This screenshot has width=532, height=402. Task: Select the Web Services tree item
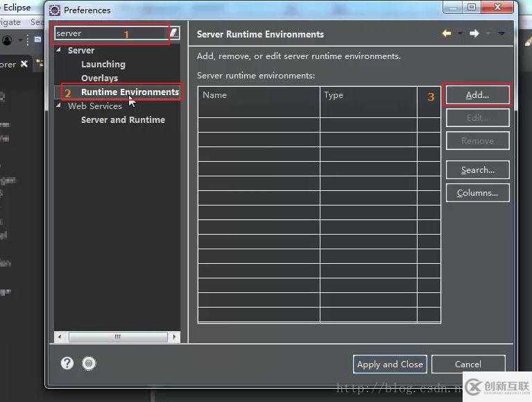point(94,106)
